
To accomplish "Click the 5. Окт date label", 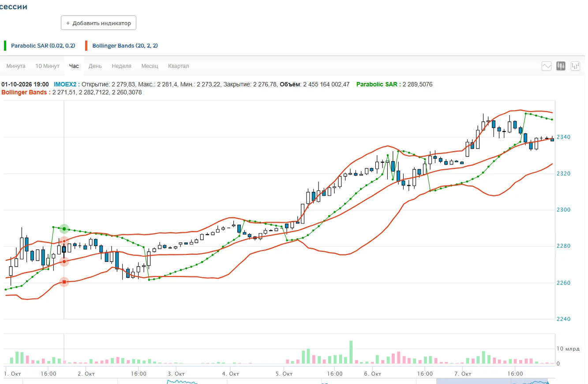I will tap(285, 374).
